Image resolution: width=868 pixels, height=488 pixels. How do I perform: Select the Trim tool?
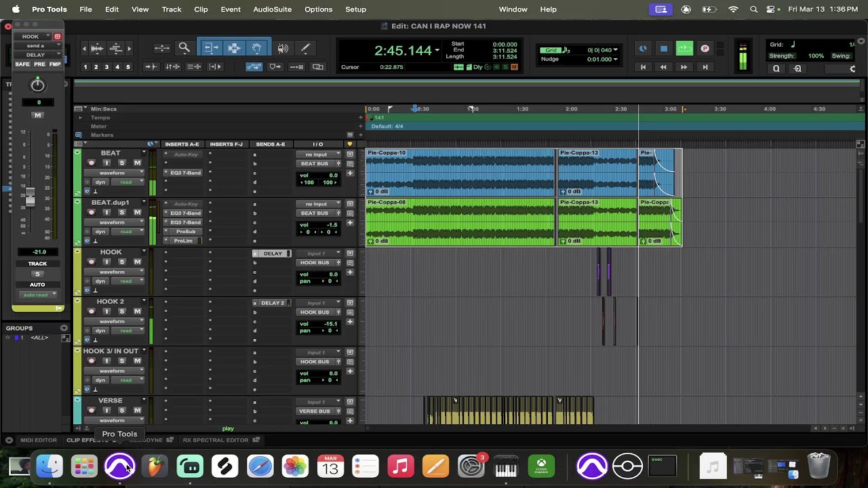coord(211,48)
